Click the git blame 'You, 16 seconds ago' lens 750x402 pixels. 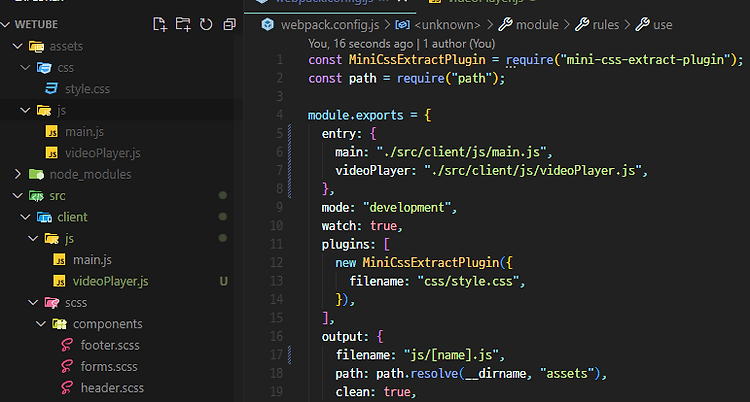pyautogui.click(x=361, y=44)
